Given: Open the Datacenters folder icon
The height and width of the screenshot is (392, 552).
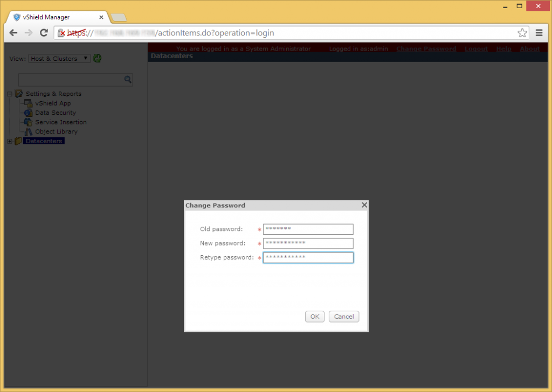Looking at the screenshot, I should click(x=17, y=141).
